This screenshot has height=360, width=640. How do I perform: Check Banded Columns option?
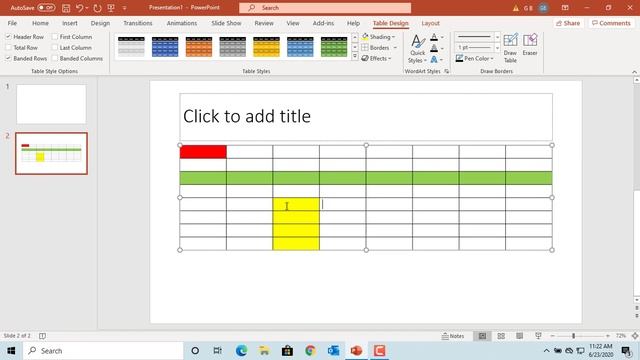tap(55, 58)
